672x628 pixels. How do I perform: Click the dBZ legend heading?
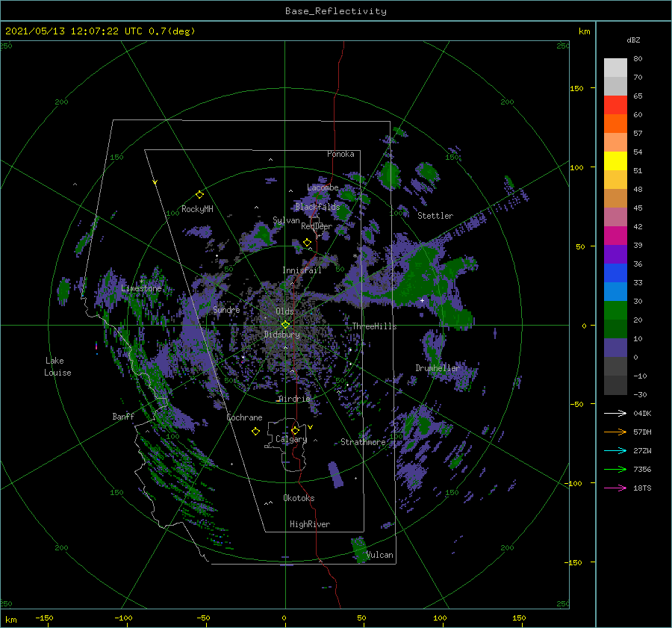[x=633, y=40]
